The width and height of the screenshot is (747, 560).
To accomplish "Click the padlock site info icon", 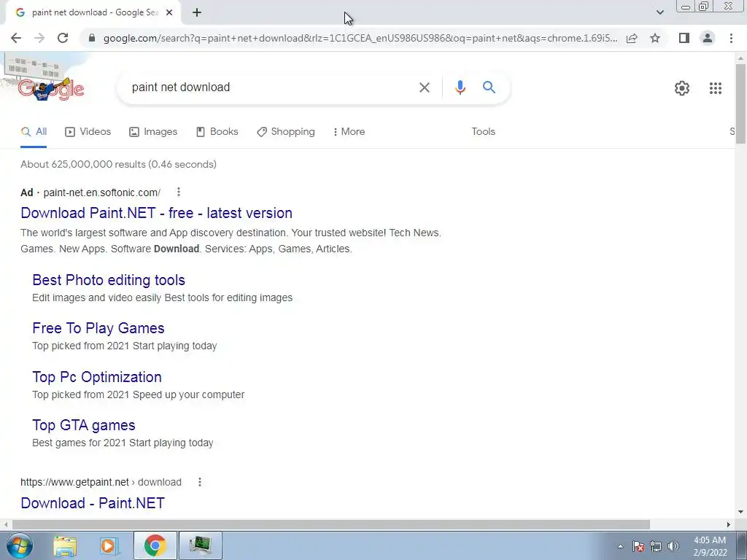I will 92,38.
